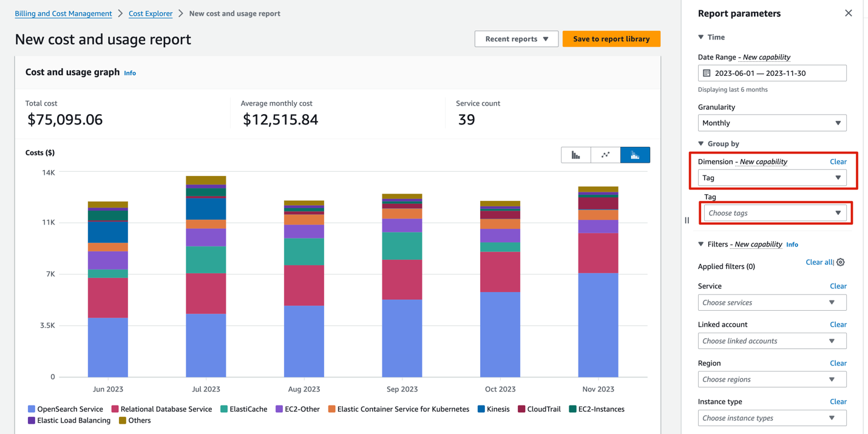Go to Cost Explorer breadcrumb
Image resolution: width=868 pixels, height=434 pixels.
151,13
